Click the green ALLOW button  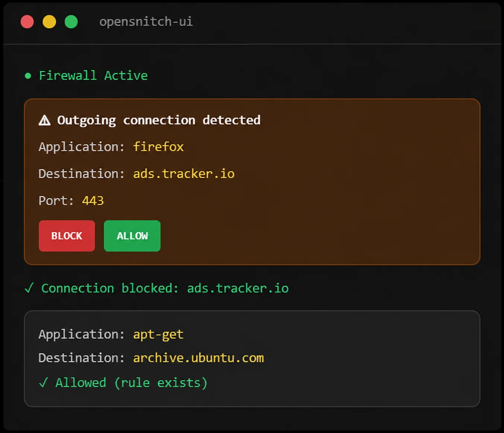point(132,236)
